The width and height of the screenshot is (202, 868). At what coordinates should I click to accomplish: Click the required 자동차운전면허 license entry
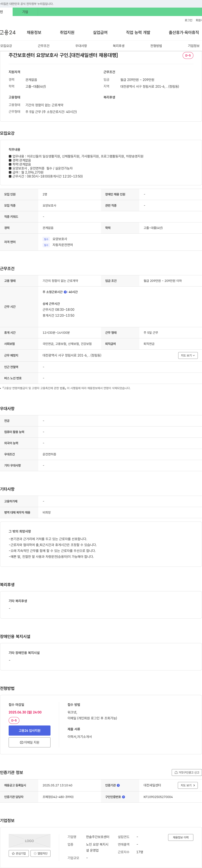[62, 245]
